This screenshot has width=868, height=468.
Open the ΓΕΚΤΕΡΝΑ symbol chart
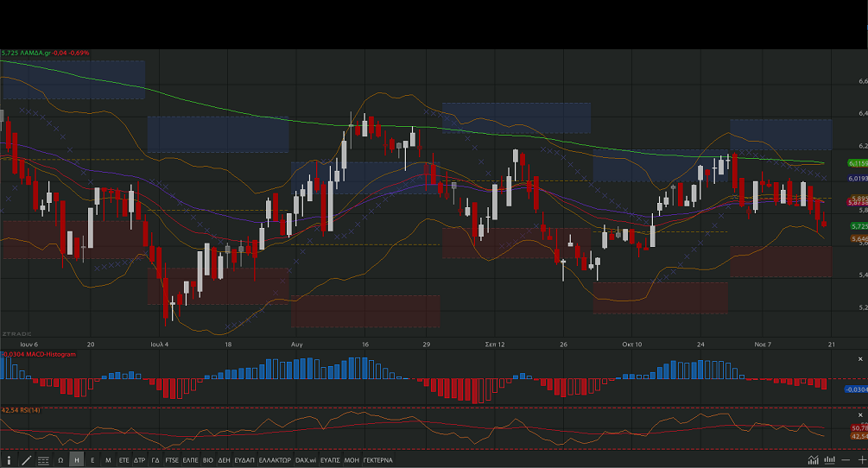tap(377, 460)
